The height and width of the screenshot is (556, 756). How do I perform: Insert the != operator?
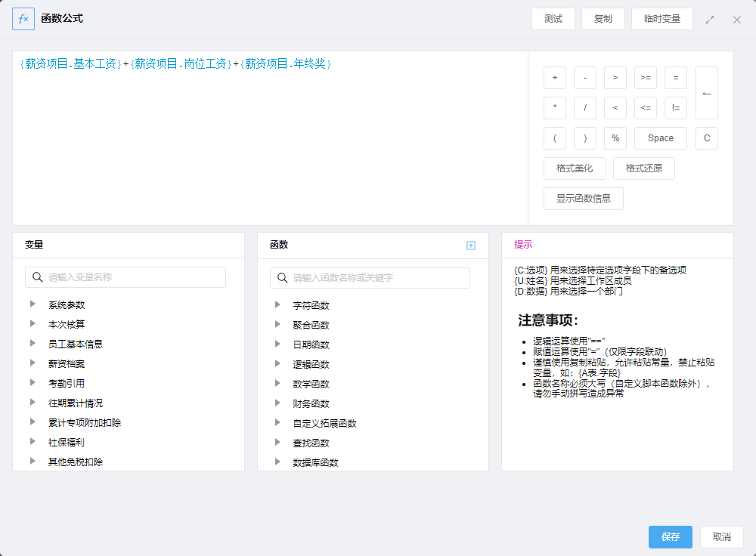[x=675, y=108]
